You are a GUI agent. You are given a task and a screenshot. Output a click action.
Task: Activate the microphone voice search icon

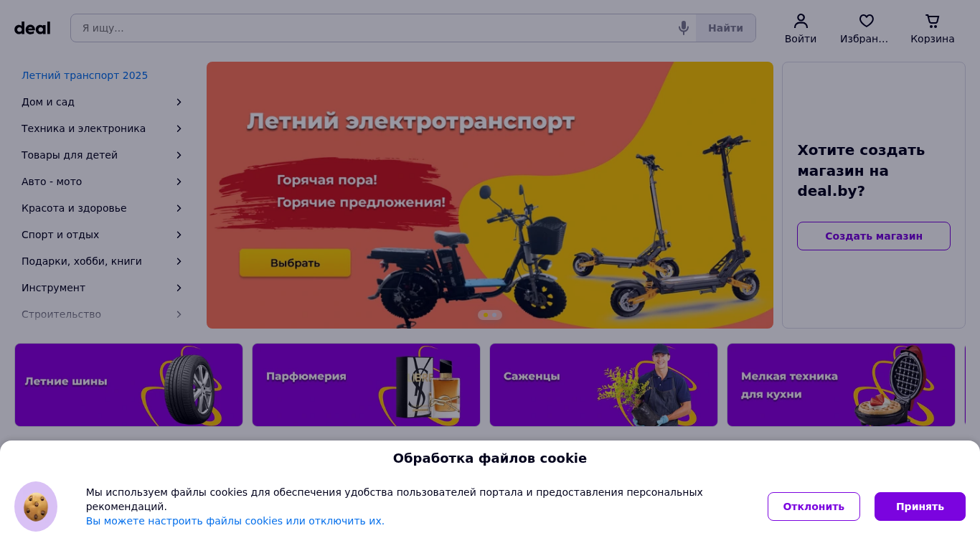click(683, 28)
